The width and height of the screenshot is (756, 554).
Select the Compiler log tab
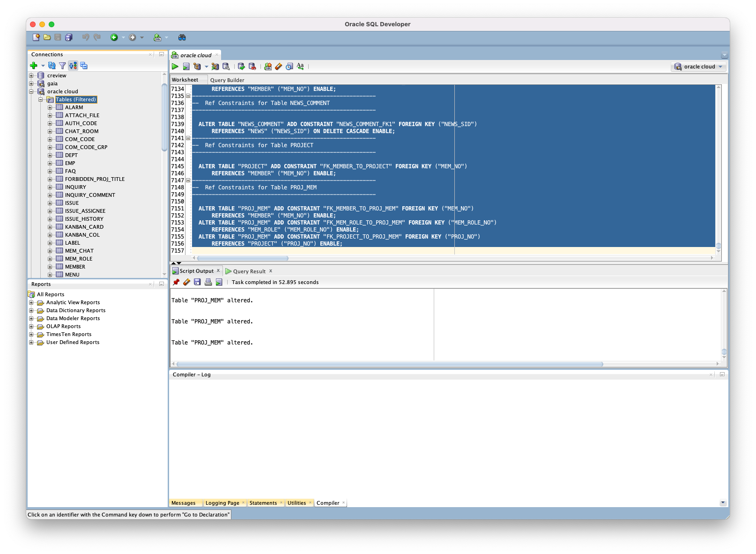click(x=328, y=503)
